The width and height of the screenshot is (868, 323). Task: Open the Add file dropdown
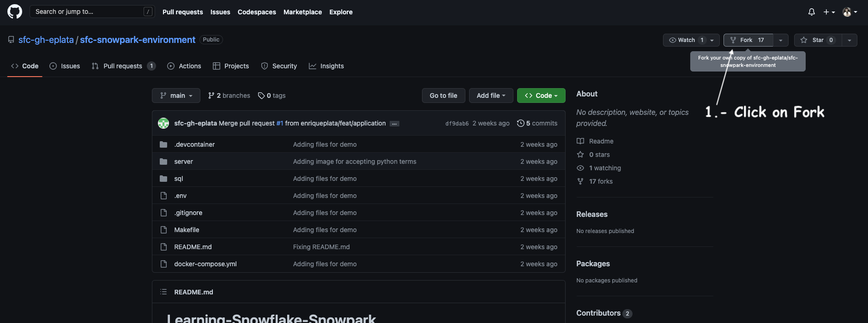pyautogui.click(x=491, y=96)
